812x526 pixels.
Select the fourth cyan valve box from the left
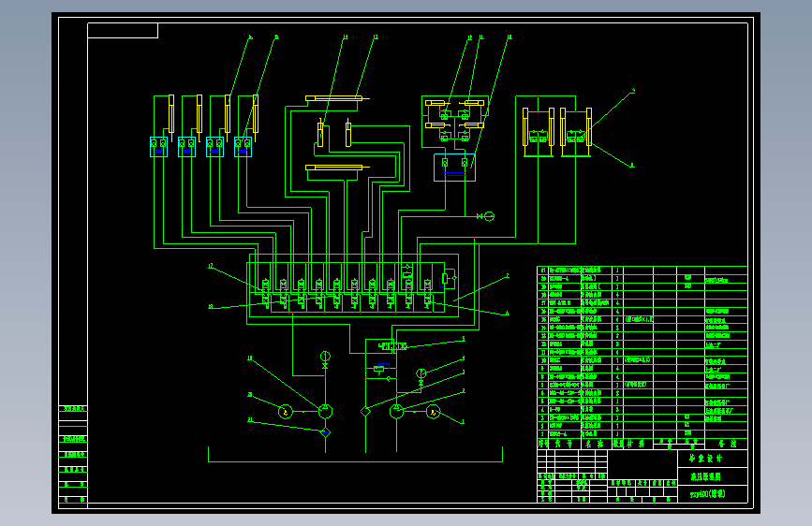(243, 147)
